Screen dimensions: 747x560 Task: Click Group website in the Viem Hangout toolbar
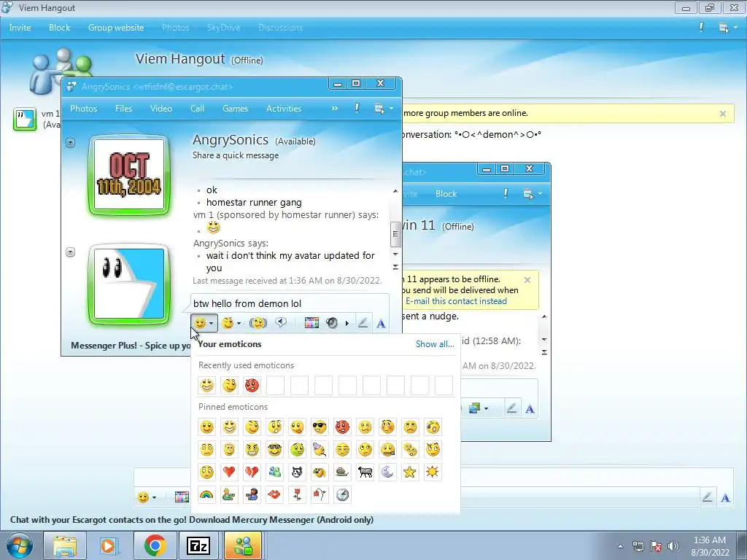(116, 28)
